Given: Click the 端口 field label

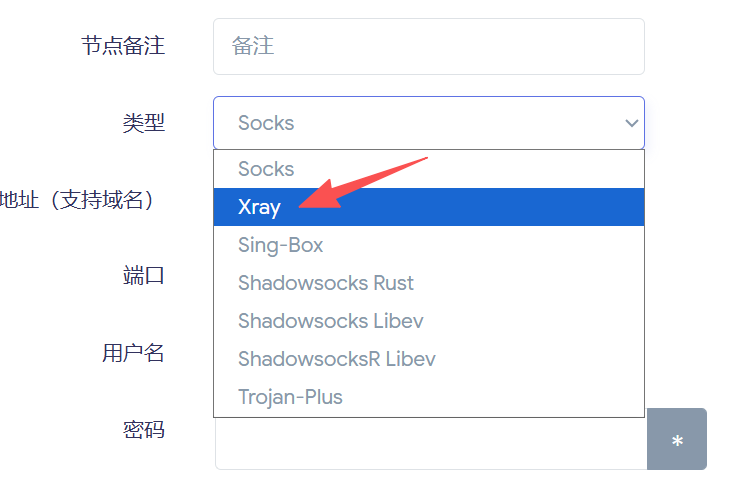Looking at the screenshot, I should coord(143,276).
